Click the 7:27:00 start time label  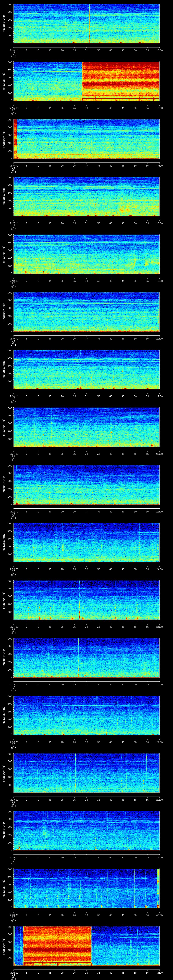coord(14,799)
